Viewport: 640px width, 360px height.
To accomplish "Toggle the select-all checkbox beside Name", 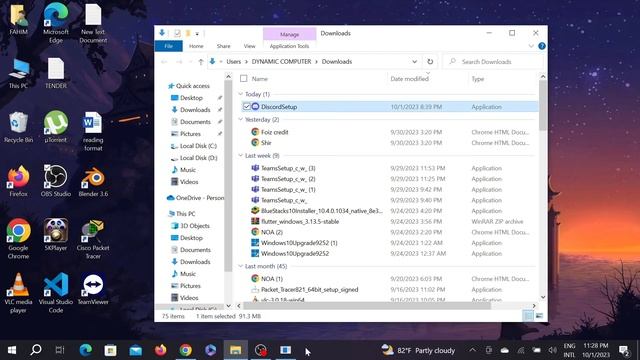I will pyautogui.click(x=244, y=78).
